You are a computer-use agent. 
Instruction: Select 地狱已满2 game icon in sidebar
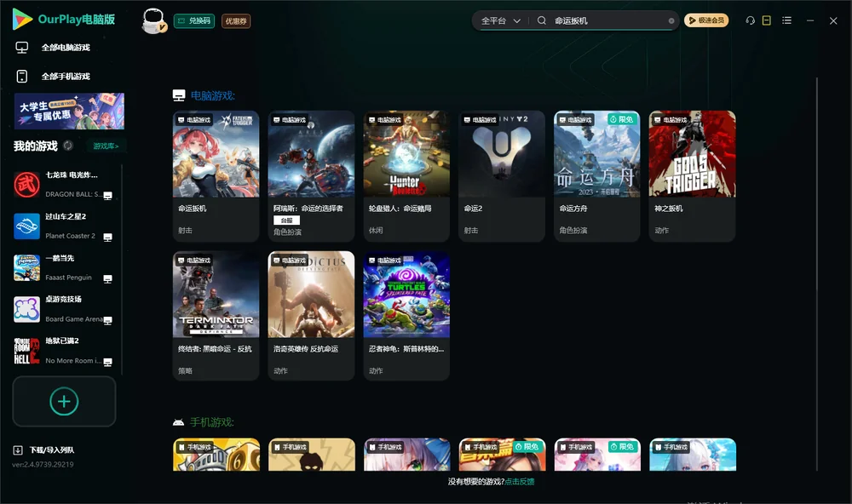coord(26,351)
